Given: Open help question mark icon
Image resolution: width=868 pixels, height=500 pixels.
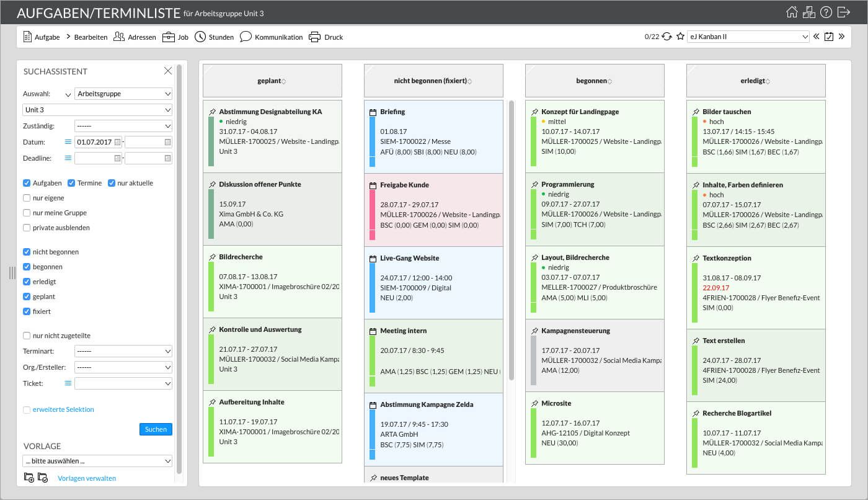Looking at the screenshot, I should 826,12.
